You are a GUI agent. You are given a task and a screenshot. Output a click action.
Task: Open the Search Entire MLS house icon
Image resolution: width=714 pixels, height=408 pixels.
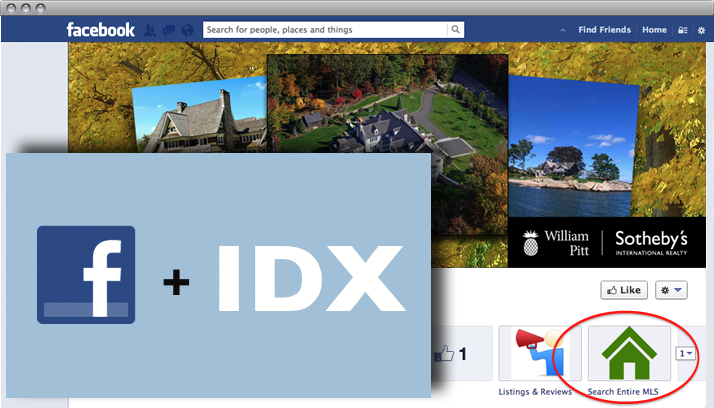(x=629, y=353)
